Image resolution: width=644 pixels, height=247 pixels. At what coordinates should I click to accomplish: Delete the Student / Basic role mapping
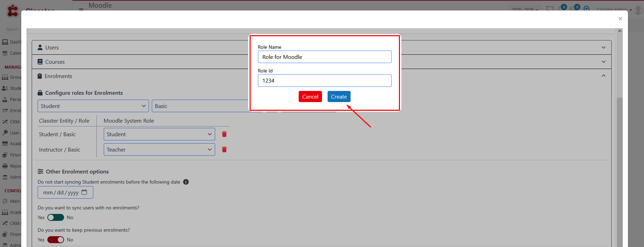(x=224, y=134)
